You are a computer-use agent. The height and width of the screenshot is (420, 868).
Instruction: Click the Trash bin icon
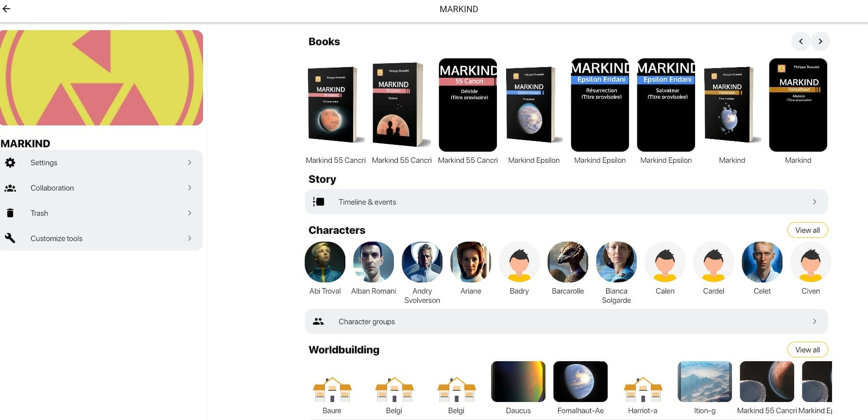coord(10,213)
